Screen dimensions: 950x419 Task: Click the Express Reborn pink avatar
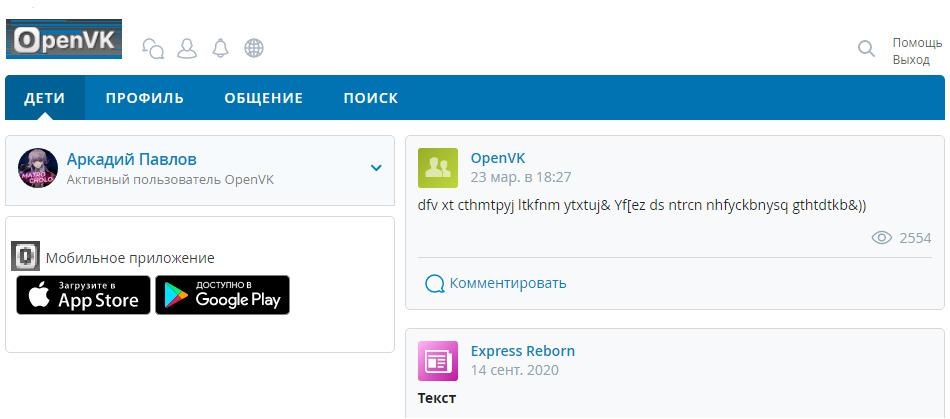click(x=438, y=361)
